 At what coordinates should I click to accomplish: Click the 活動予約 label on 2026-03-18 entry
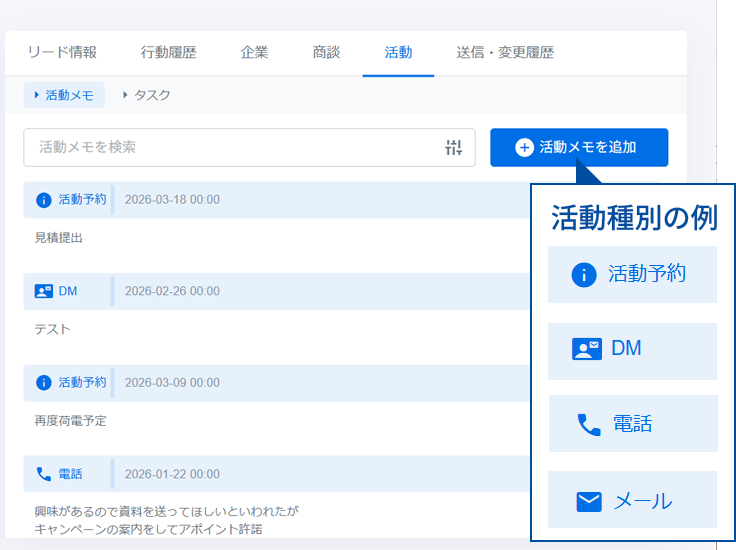[83, 199]
